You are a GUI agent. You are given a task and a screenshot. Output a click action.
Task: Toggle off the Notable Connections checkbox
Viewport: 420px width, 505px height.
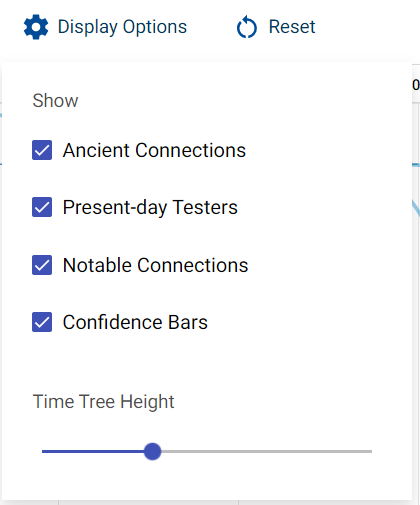[x=42, y=265]
